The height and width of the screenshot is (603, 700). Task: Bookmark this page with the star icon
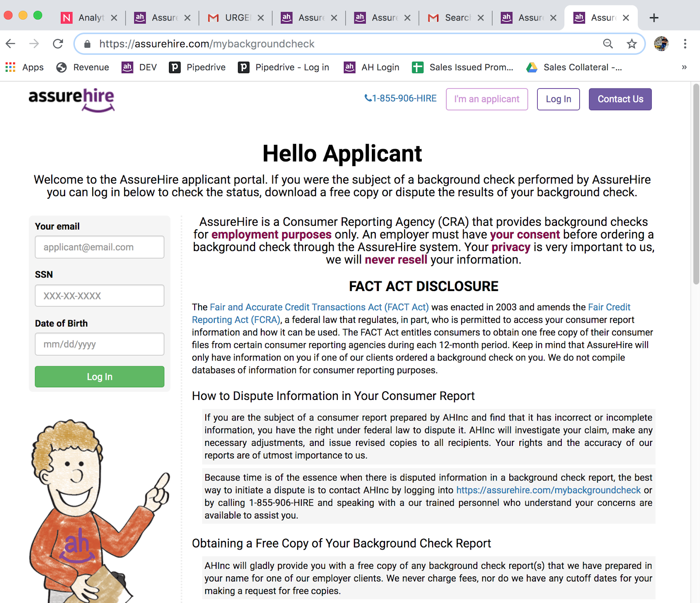click(631, 44)
